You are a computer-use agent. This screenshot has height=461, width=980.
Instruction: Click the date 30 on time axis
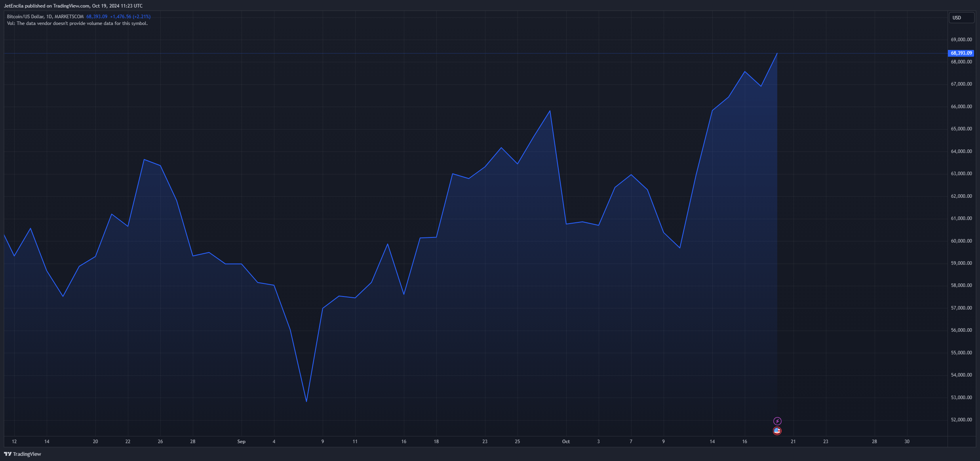click(907, 442)
